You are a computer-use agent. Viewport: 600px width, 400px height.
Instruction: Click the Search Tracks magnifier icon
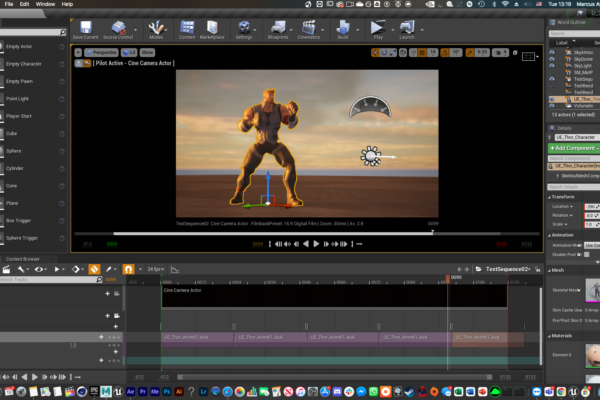pos(99,279)
